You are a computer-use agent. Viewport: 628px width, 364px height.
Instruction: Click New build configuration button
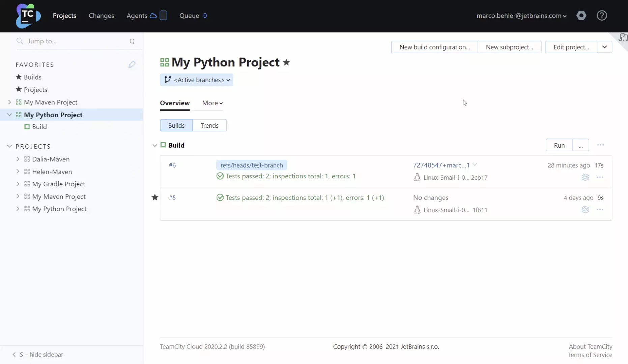(x=434, y=47)
